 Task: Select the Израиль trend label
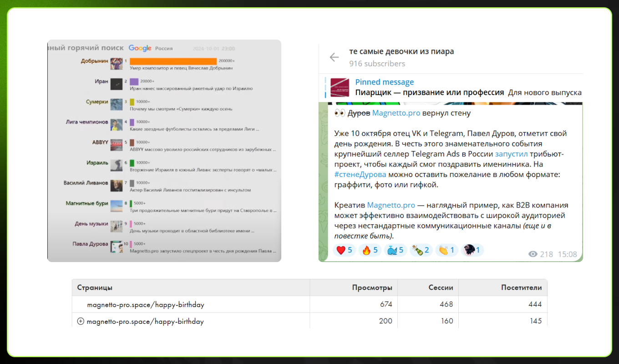[x=97, y=162]
